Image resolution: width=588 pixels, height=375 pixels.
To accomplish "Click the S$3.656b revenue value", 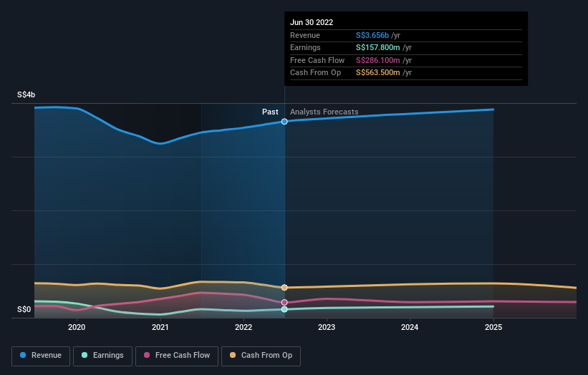I will click(372, 35).
